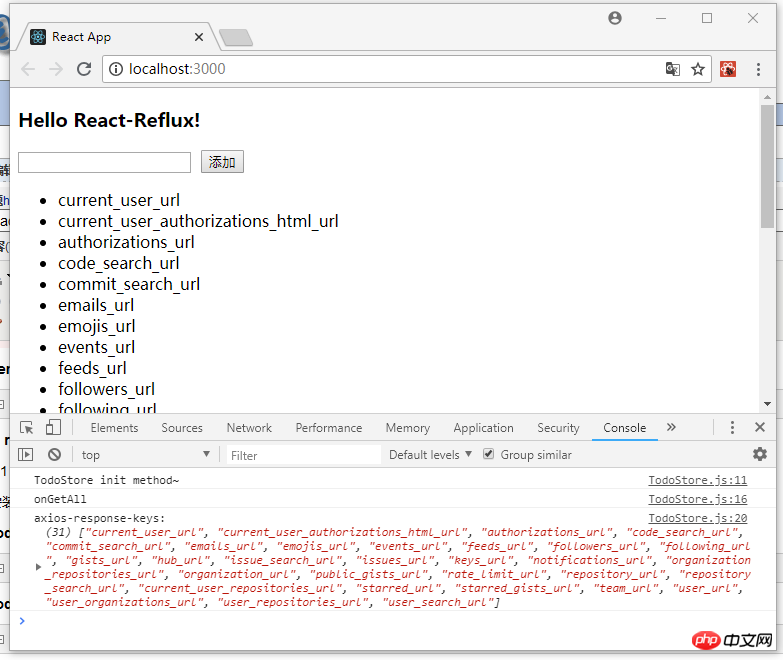Open Chrome's three-dot menu
This screenshot has height=660, width=783.
click(x=758, y=69)
